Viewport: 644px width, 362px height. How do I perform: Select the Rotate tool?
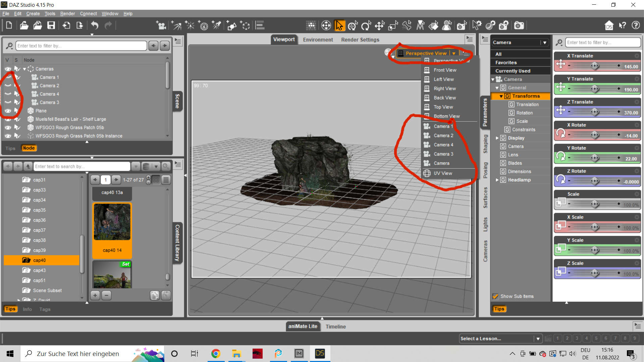(x=366, y=25)
